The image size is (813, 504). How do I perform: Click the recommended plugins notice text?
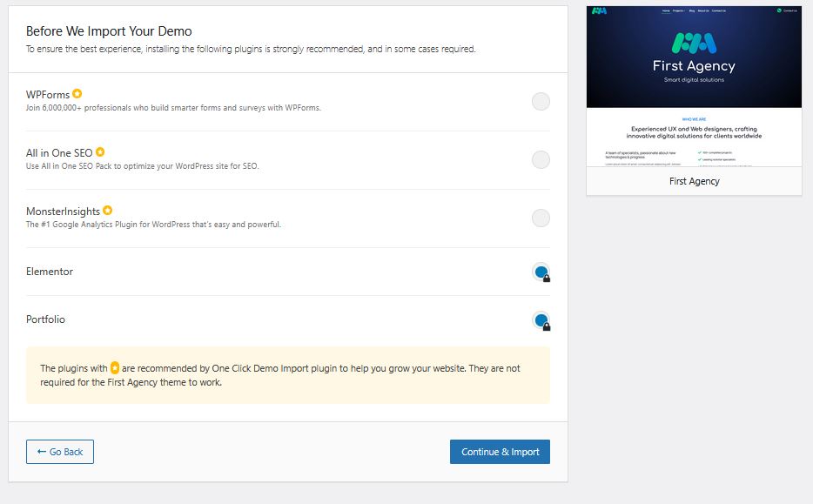pyautogui.click(x=280, y=375)
